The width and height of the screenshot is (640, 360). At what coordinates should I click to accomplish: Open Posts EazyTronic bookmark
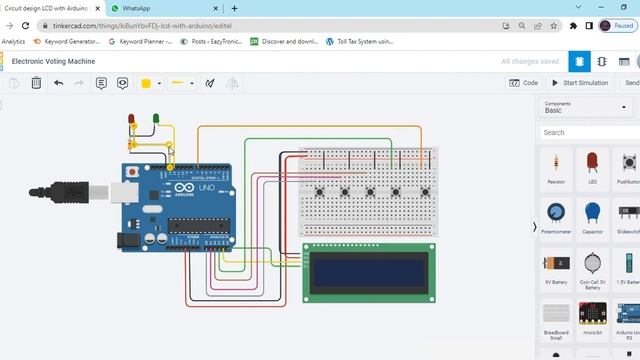tap(211, 42)
